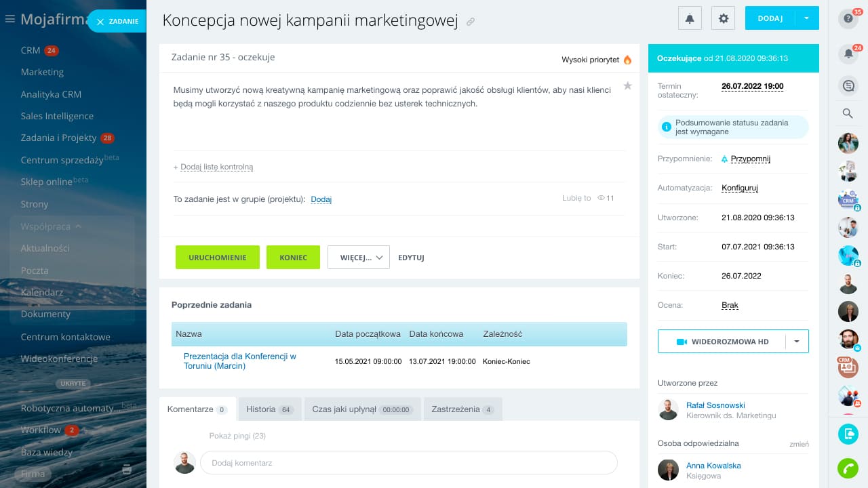The image size is (868, 488).
Task: Click the print icon in left sidebar
Action: point(126,469)
